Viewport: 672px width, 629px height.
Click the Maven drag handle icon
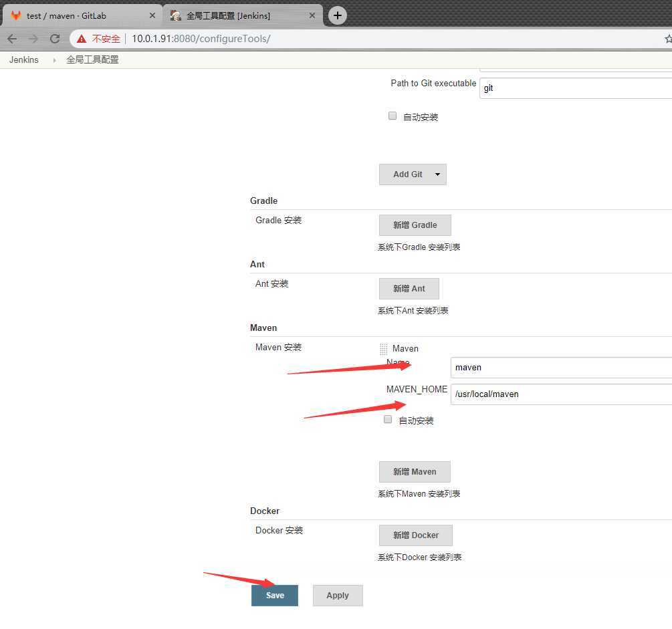tap(383, 349)
